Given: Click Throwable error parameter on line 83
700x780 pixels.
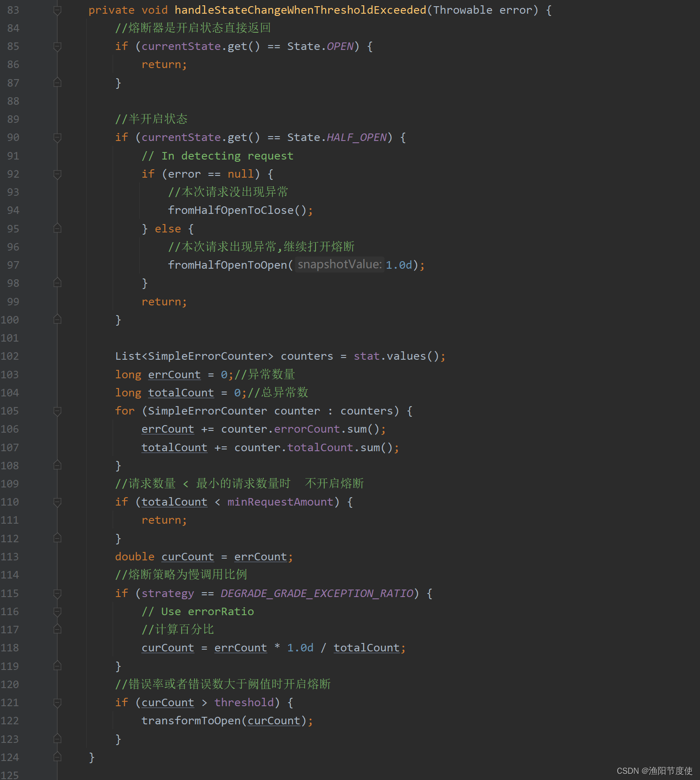Looking at the screenshot, I should point(483,10).
